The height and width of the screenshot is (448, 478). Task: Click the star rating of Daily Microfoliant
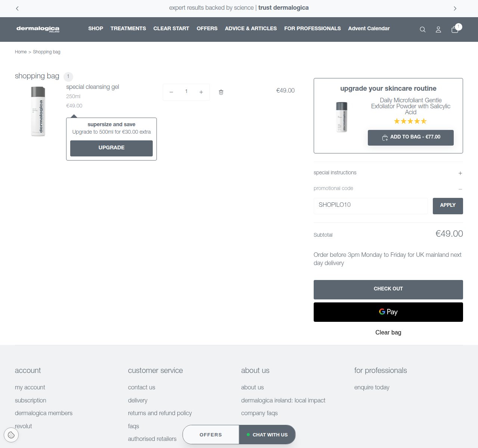[410, 121]
